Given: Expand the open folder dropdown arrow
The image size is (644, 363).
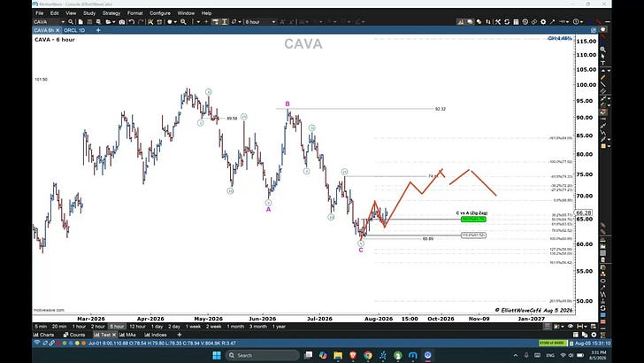Looking at the screenshot, I should [x=113, y=22].
